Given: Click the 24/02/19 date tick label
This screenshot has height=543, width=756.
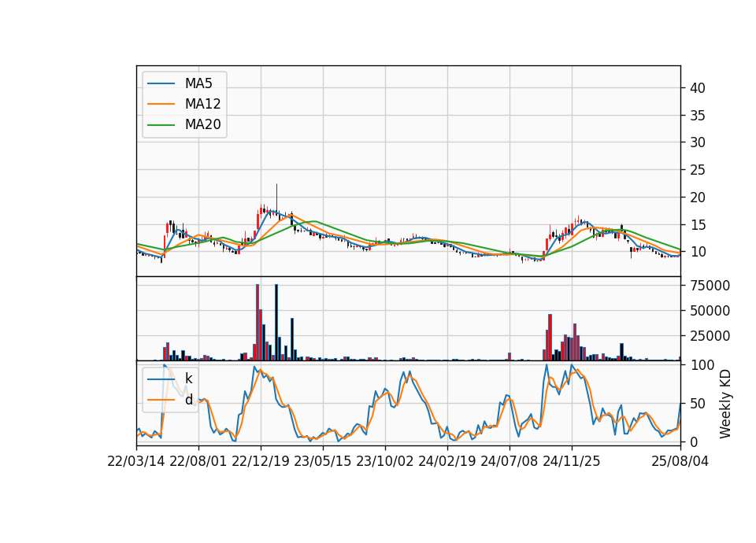Looking at the screenshot, I should pyautogui.click(x=447, y=462).
